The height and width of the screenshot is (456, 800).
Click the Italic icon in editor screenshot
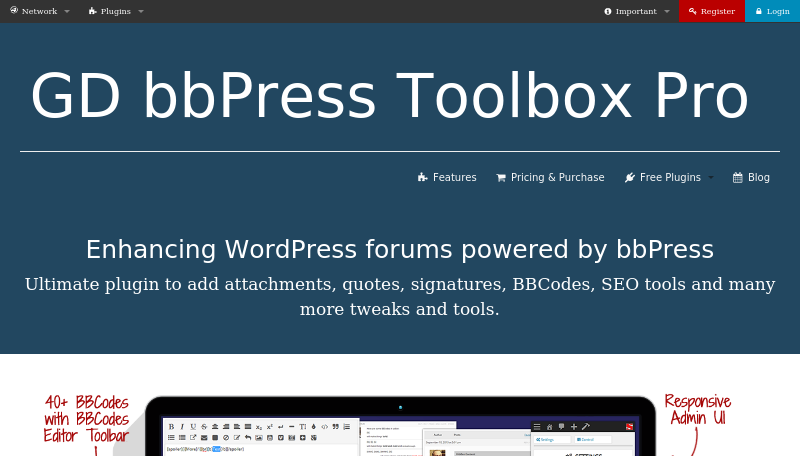pyautogui.click(x=182, y=427)
